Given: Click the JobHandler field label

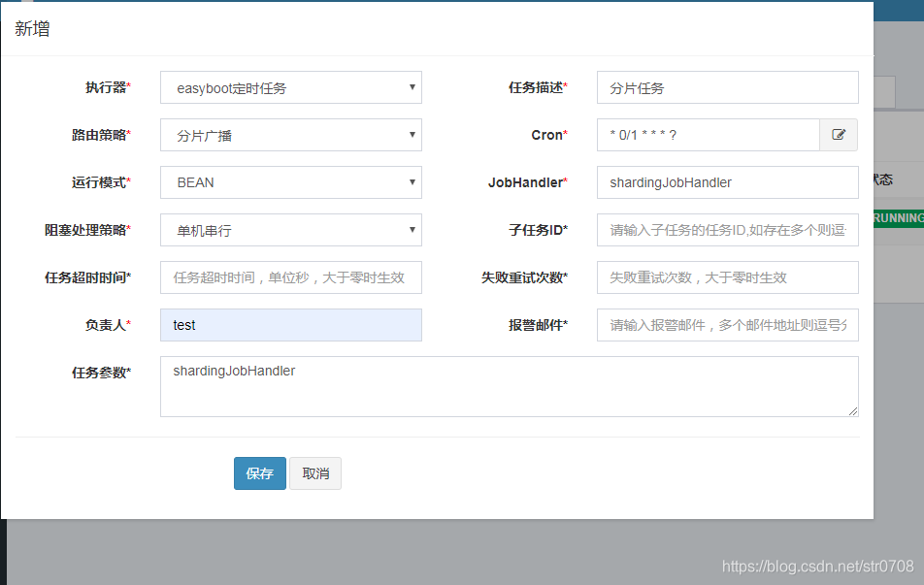Looking at the screenshot, I should point(527,182).
